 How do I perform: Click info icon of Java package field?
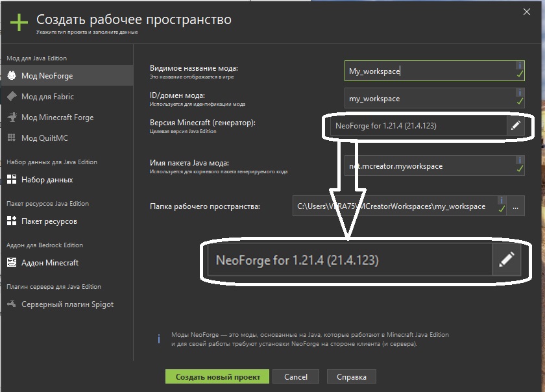[520, 160]
